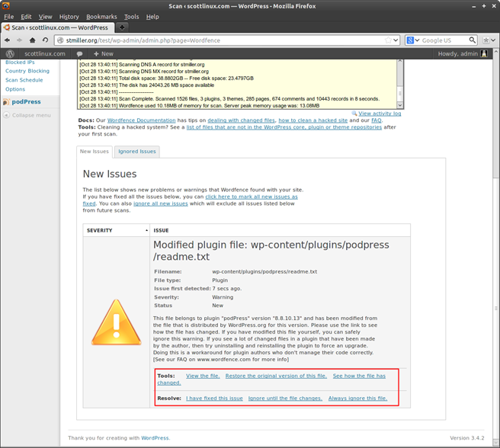
Task: Open comments bubble icon in admin bar
Action: coord(79,54)
